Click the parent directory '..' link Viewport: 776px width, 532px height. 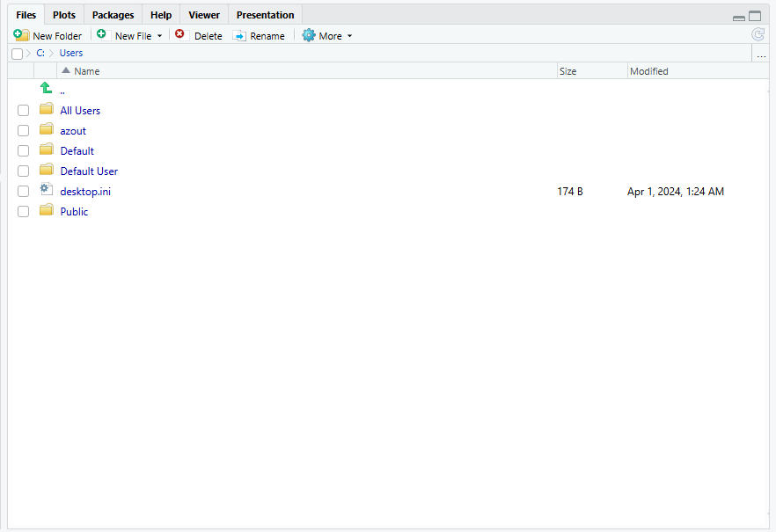pos(62,91)
